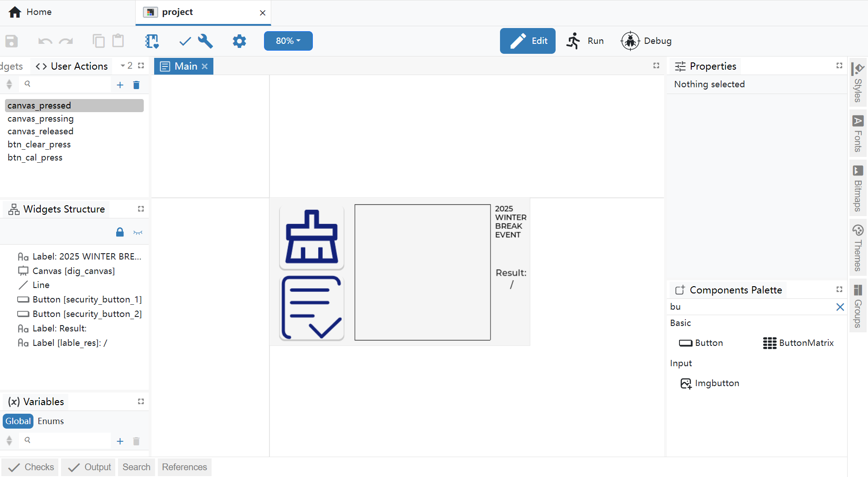Viewport: 868px width, 477px height.
Task: Click the Save icon in toolbar
Action: tap(12, 41)
